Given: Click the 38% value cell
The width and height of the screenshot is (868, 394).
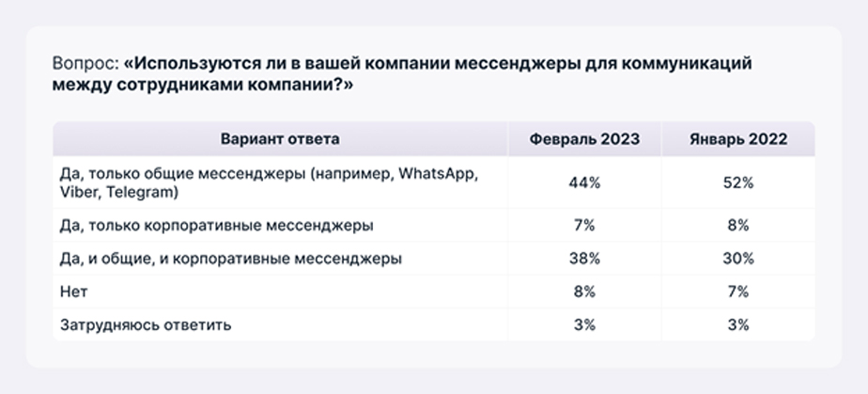Looking at the screenshot, I should (x=584, y=259).
